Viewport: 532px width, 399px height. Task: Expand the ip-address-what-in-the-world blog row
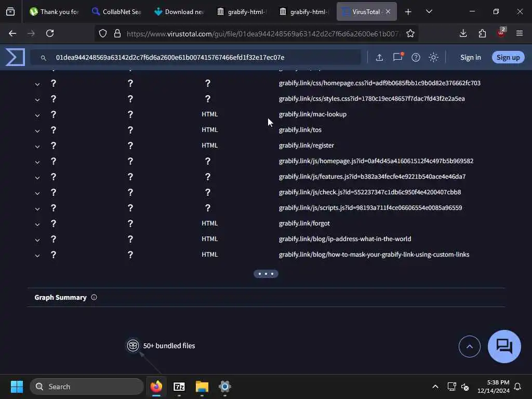click(x=37, y=240)
